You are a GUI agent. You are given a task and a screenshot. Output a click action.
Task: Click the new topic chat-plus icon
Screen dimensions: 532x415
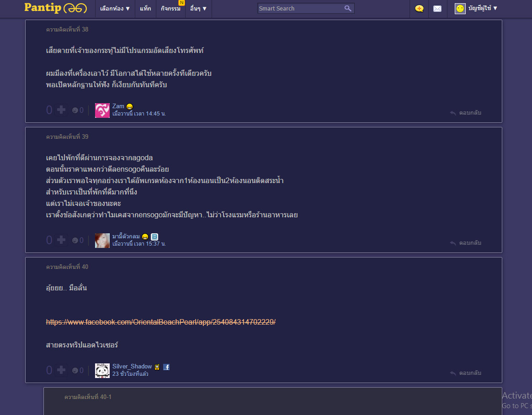(x=420, y=9)
